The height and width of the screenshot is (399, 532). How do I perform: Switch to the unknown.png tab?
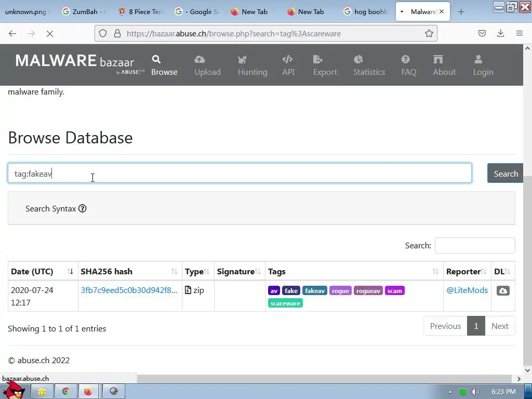point(26,11)
